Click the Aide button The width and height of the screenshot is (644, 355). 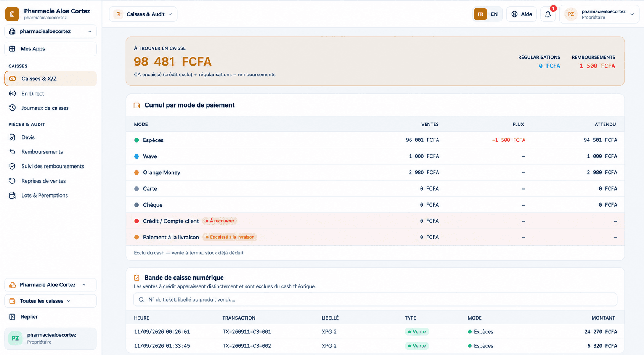coord(522,14)
